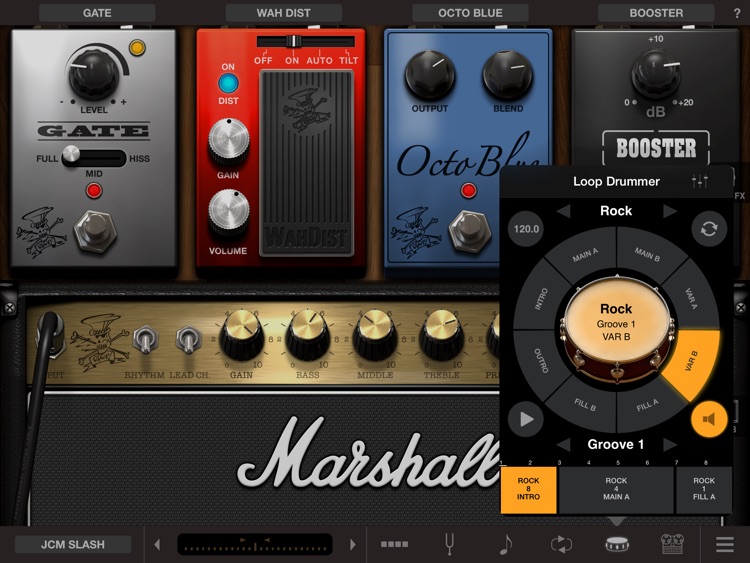750x563 pixels.
Task: Click the amp MIDDLE knob
Action: pos(375,337)
